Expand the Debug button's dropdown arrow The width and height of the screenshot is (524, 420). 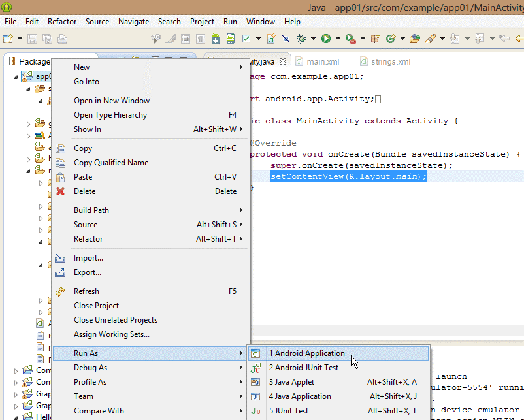[x=313, y=39]
